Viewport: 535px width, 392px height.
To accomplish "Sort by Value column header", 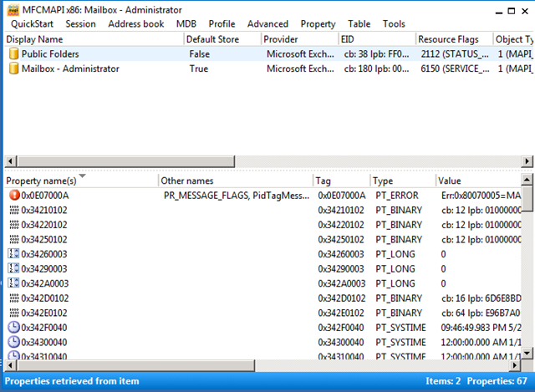I will click(x=478, y=181).
